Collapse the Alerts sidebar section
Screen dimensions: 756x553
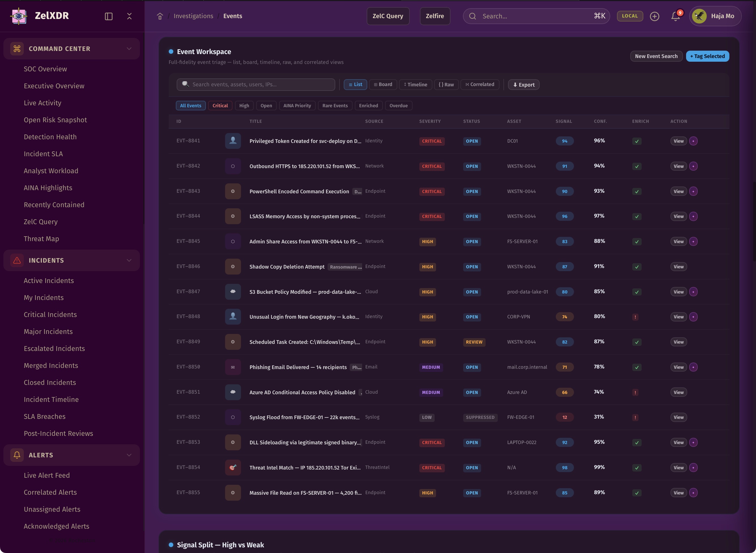click(x=129, y=455)
